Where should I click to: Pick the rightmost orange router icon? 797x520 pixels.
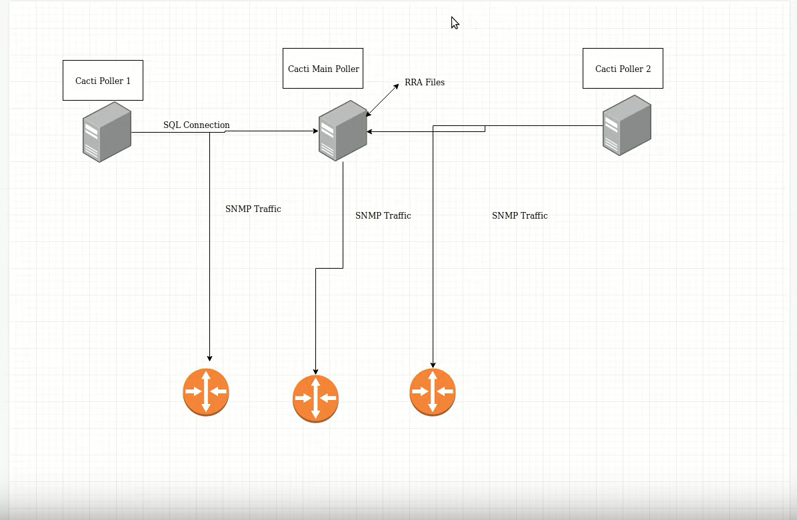pyautogui.click(x=432, y=391)
